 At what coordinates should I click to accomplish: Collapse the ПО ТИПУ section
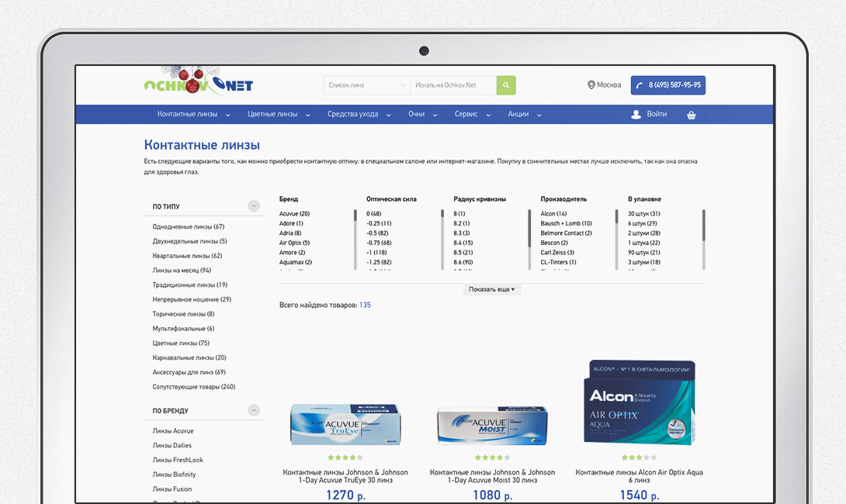(254, 206)
